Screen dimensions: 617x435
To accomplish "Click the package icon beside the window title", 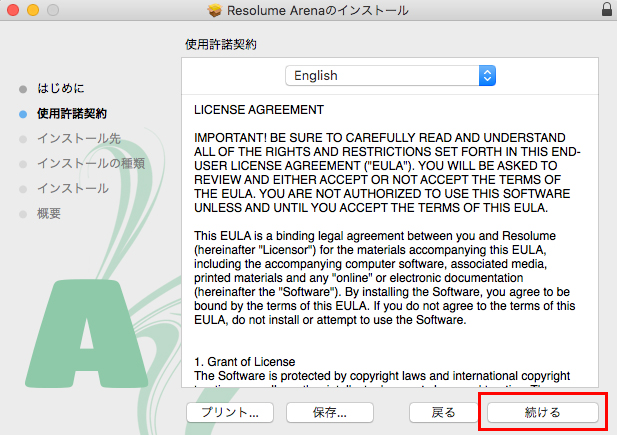I will (215, 10).
